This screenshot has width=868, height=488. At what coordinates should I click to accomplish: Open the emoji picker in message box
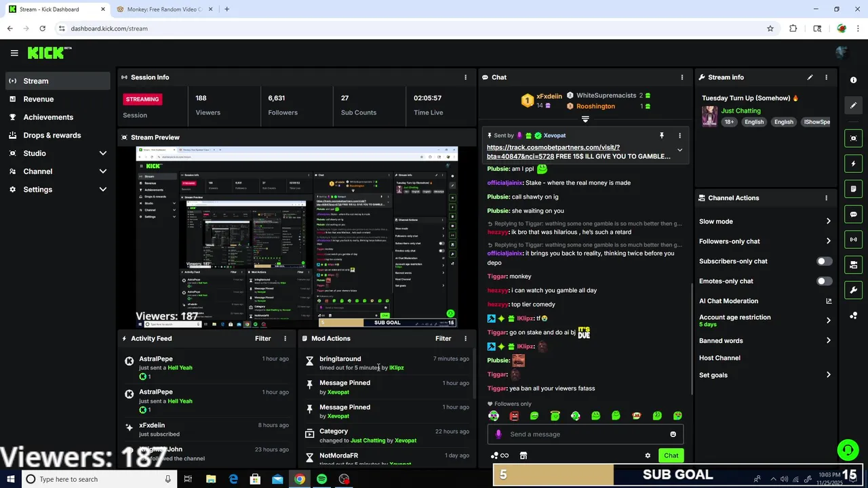(673, 434)
